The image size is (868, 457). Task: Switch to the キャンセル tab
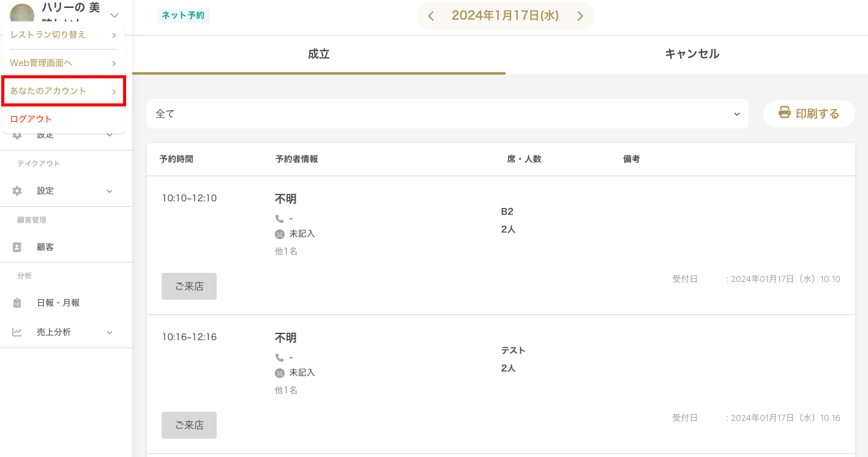point(692,54)
